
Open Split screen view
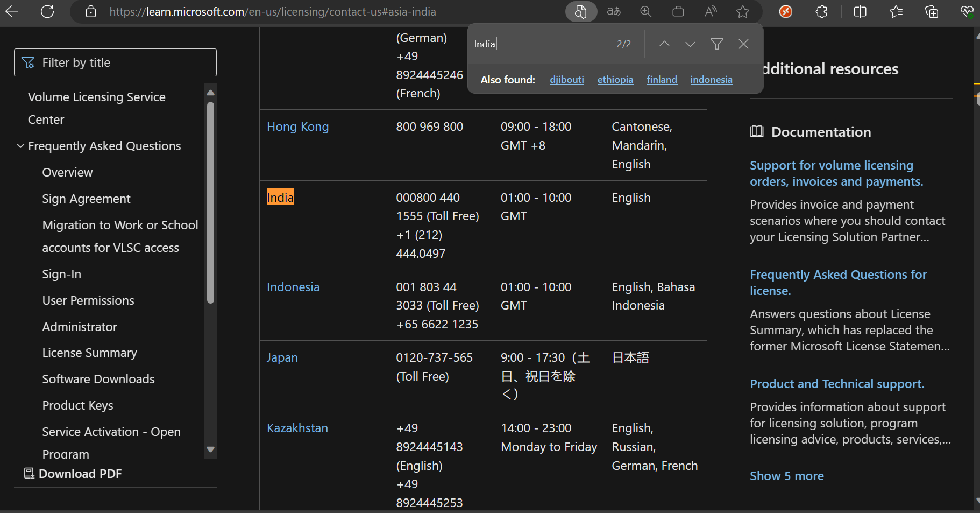(x=860, y=11)
